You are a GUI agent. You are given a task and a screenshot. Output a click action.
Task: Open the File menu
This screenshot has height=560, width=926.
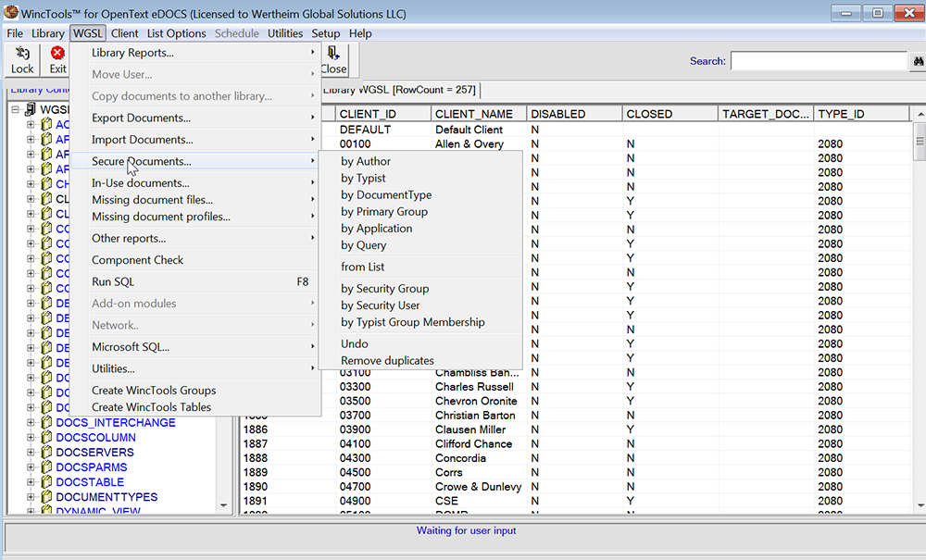(x=15, y=33)
